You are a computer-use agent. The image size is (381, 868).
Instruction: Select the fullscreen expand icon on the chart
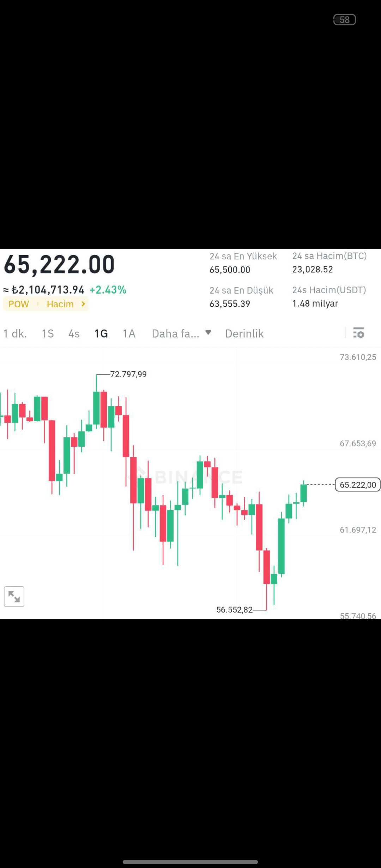pyautogui.click(x=13, y=596)
